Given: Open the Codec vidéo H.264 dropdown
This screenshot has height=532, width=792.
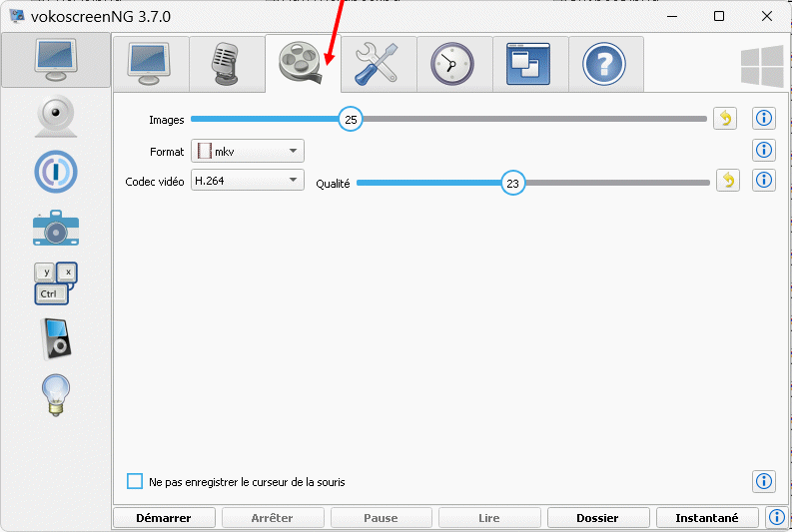Looking at the screenshot, I should (x=248, y=181).
